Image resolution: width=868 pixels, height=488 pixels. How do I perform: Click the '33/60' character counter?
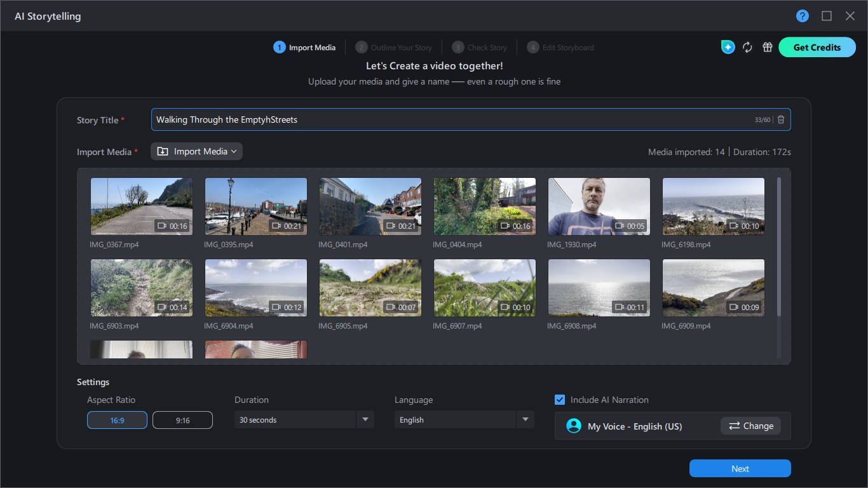[763, 119]
